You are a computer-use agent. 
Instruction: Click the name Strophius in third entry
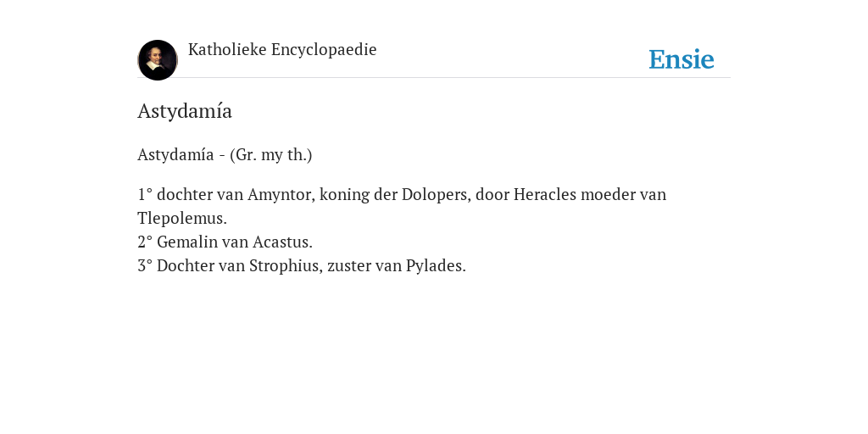[x=285, y=266]
